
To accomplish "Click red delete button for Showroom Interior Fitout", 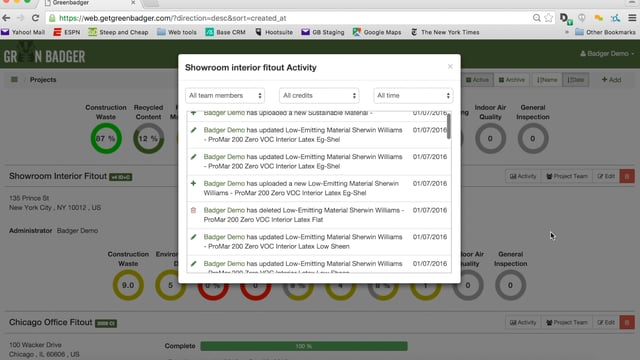I will [x=627, y=176].
